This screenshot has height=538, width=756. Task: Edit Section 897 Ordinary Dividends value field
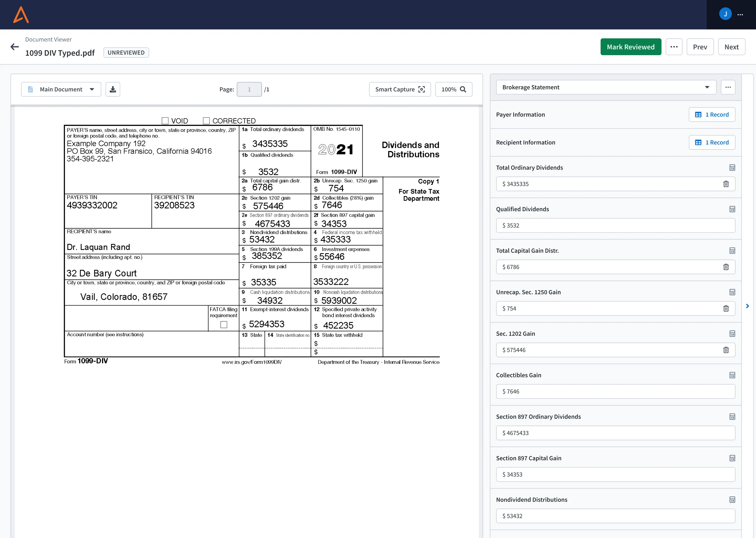(615, 433)
